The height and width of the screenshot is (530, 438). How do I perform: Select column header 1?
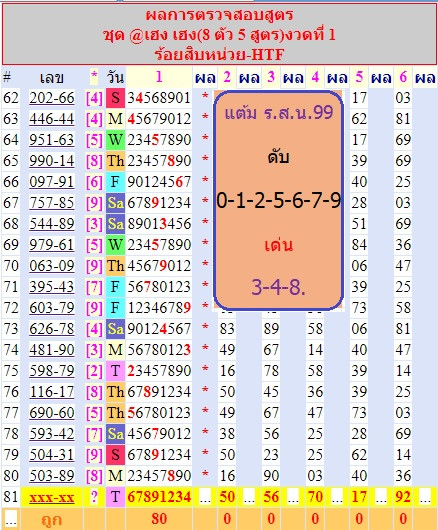click(x=159, y=77)
